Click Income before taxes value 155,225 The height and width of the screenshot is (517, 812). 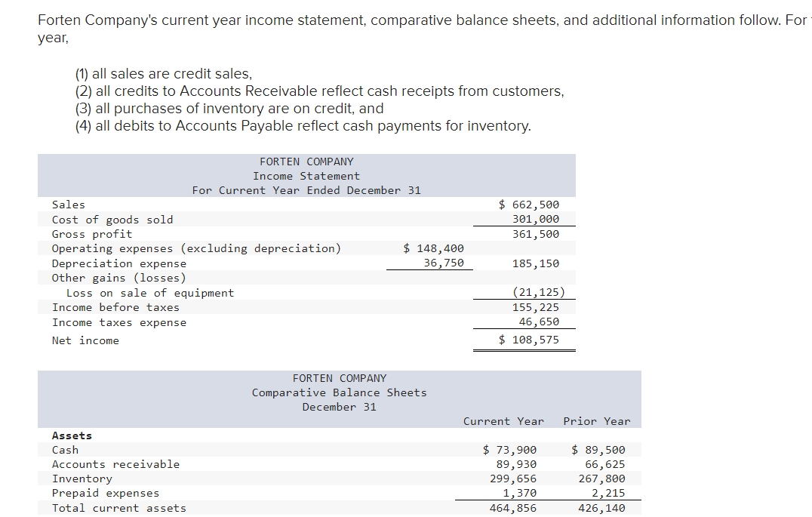click(x=536, y=308)
